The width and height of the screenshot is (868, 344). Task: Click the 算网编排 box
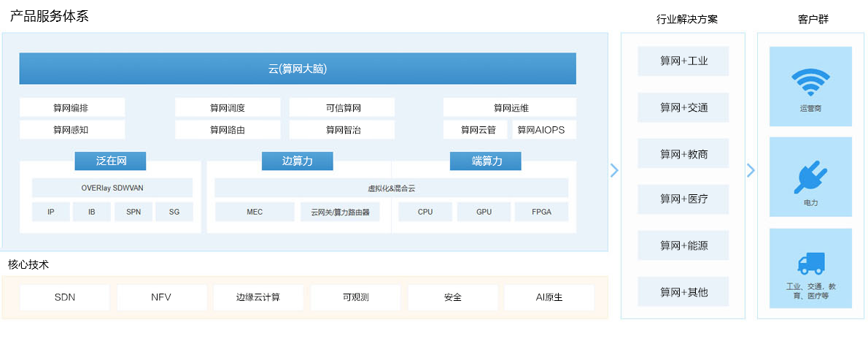(x=71, y=108)
